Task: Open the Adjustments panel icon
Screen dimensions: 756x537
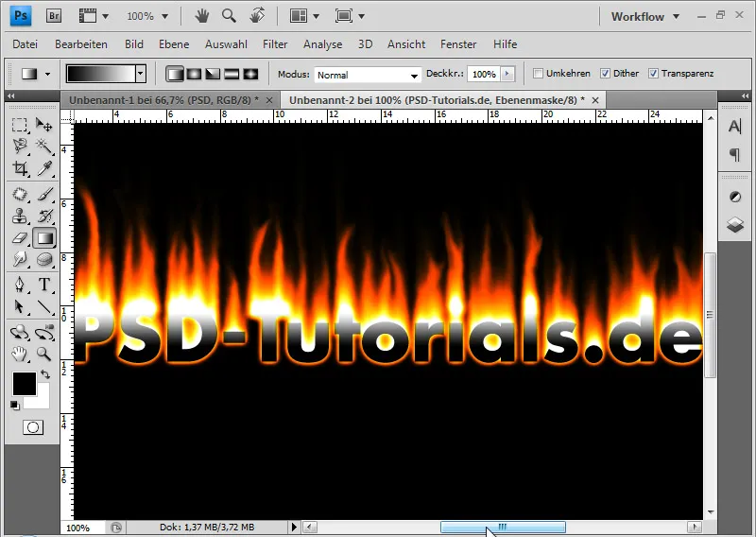Action: click(x=735, y=197)
